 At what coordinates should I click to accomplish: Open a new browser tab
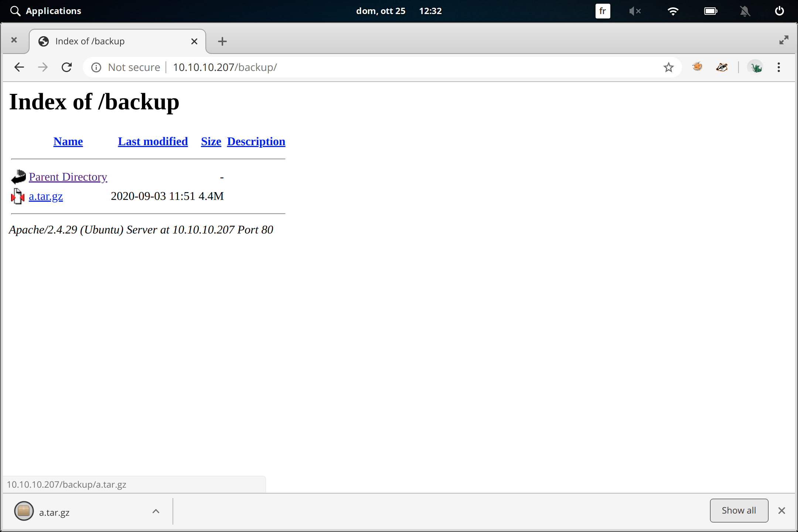pos(222,41)
